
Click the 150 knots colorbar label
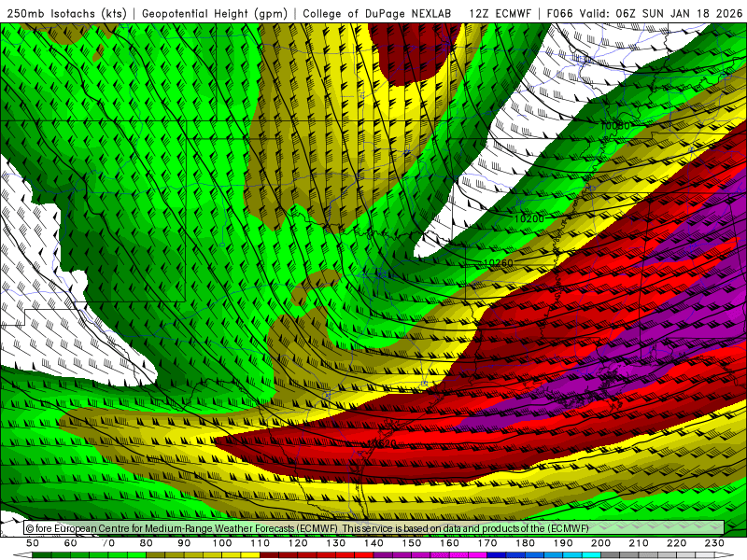click(412, 543)
